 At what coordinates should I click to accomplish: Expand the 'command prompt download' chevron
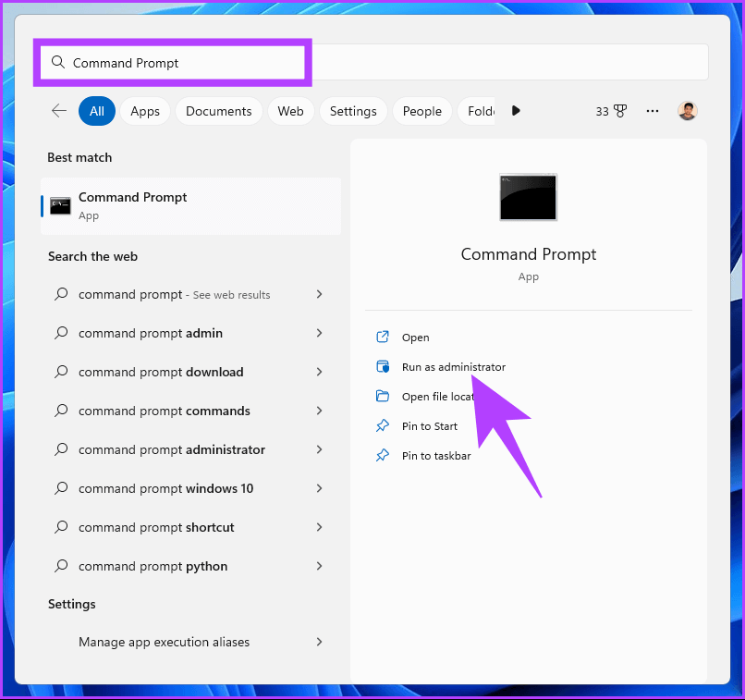(319, 372)
